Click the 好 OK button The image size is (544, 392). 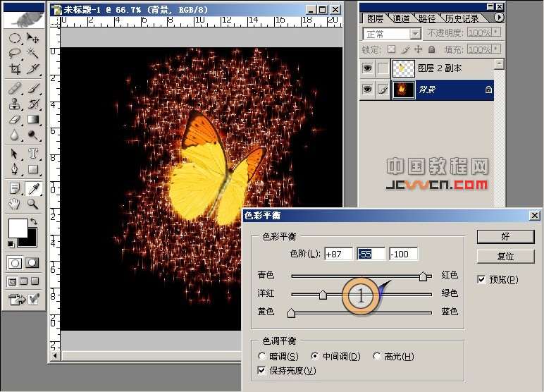[505, 236]
